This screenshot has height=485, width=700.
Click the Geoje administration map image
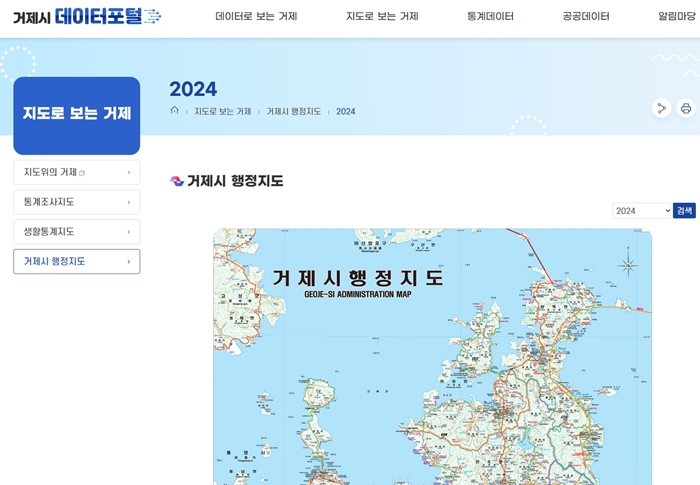432,360
